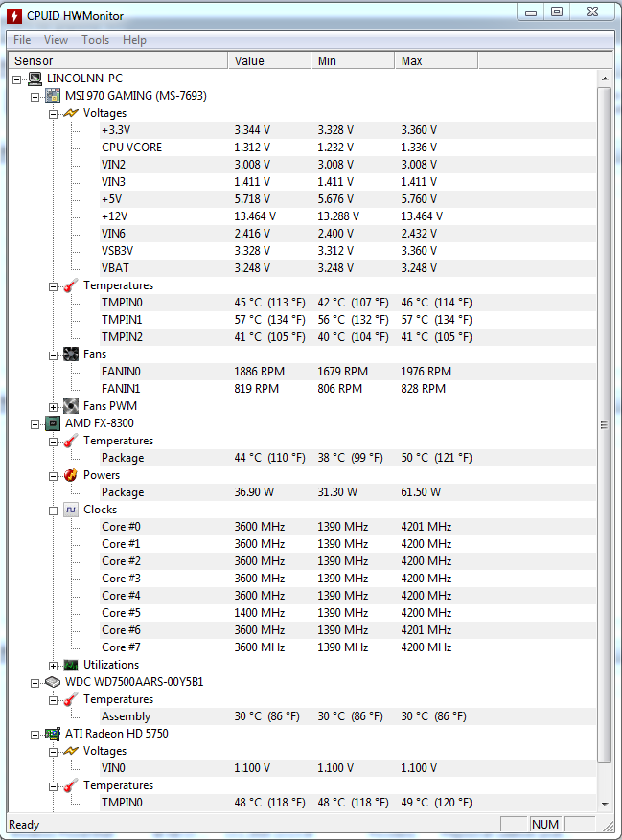Collapse the LINCOLNN-PC root node
622x840 pixels.
[16, 79]
